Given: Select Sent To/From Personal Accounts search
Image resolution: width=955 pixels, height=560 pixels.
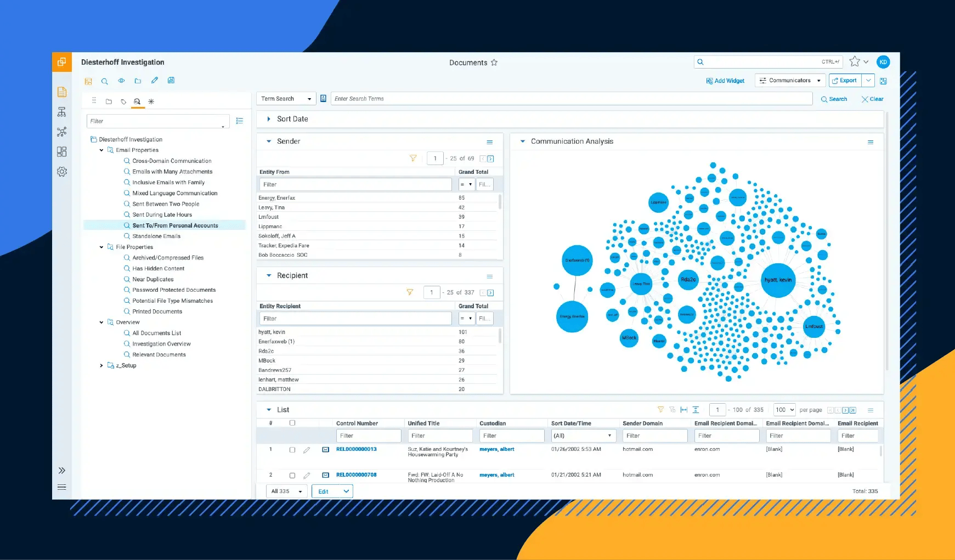Looking at the screenshot, I should click(x=175, y=225).
